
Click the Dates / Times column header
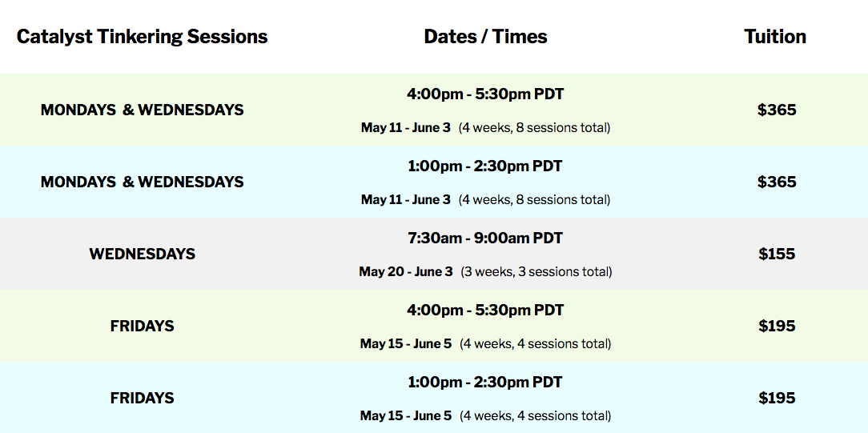point(485,37)
